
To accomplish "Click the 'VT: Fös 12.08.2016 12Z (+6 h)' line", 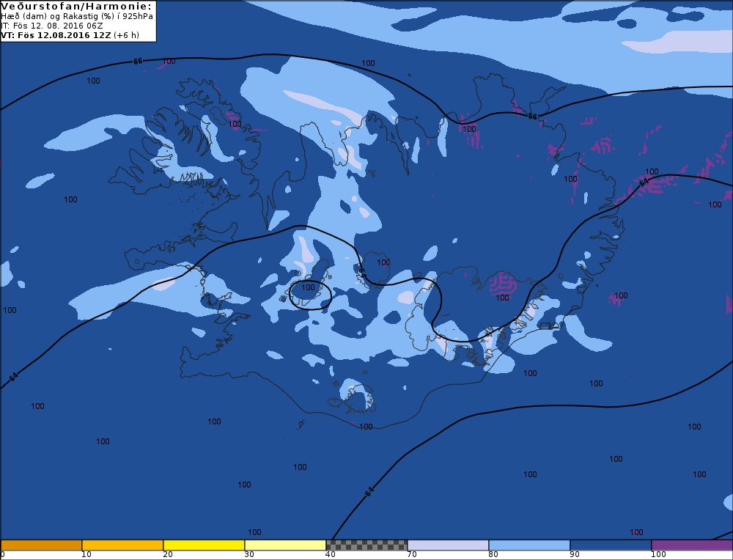I will click(x=70, y=35).
